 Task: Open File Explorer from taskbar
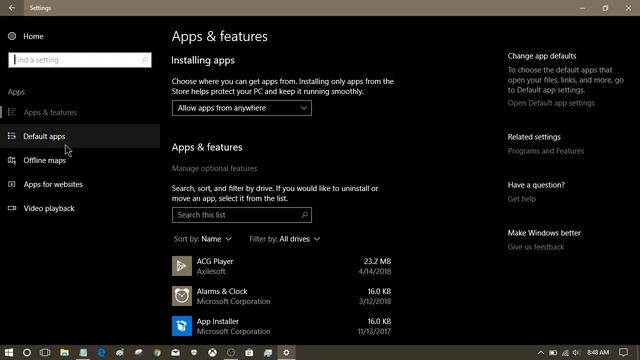click(64, 352)
